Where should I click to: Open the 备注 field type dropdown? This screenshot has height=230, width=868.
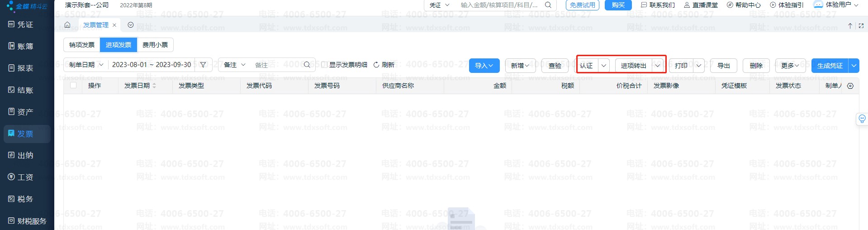[234, 65]
